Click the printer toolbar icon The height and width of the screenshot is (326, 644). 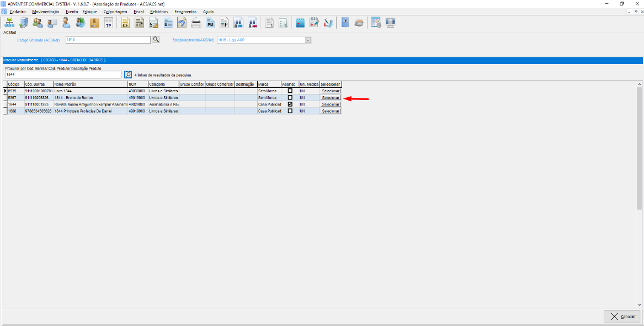pyautogui.click(x=196, y=23)
